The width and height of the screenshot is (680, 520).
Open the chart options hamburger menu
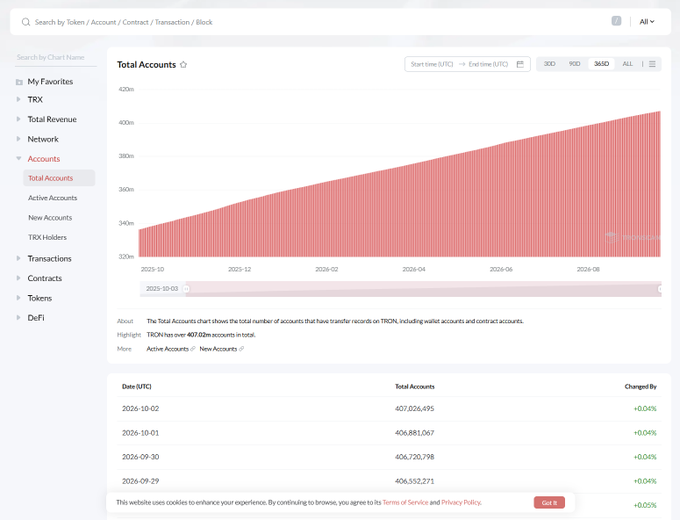(652, 64)
